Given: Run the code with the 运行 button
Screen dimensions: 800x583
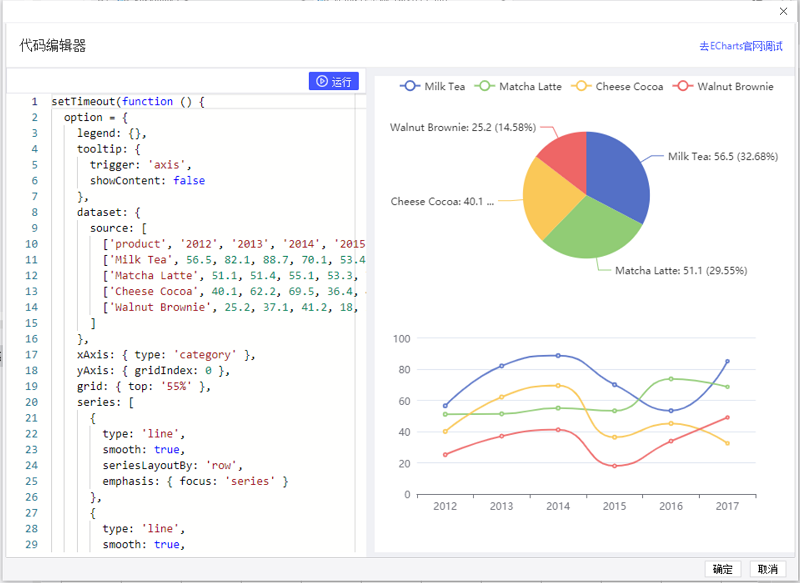Looking at the screenshot, I should pos(333,81).
